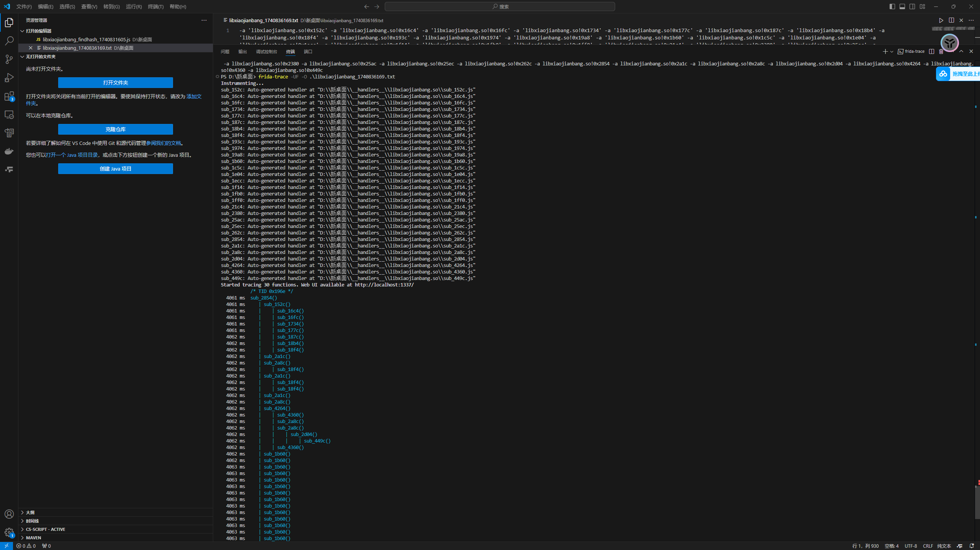This screenshot has height=550, width=980.
Task: Open new terminal profile dropdown arrow
Action: (x=892, y=52)
